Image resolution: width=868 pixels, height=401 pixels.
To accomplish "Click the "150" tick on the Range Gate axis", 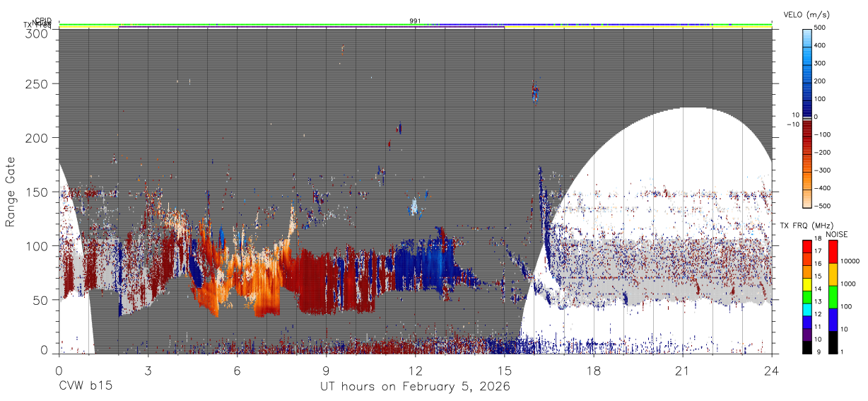I will click(37, 192).
